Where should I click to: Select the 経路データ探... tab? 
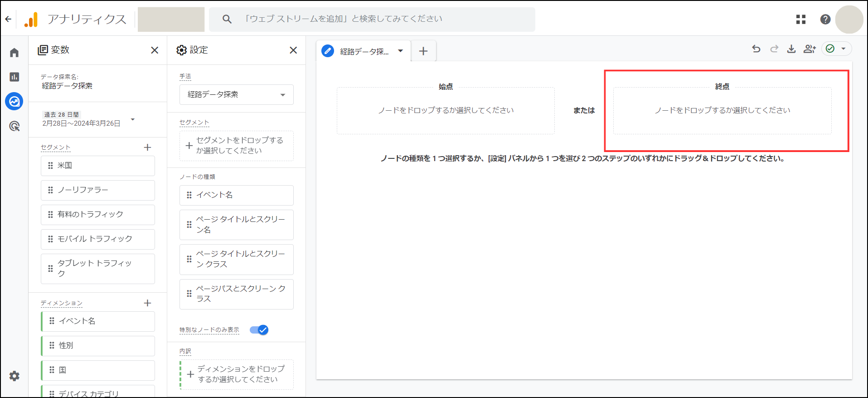[x=364, y=51]
